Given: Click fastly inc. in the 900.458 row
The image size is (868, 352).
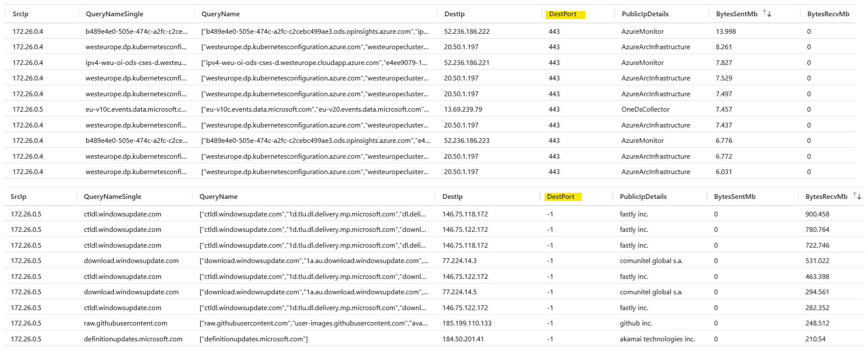Looking at the screenshot, I should [x=634, y=214].
